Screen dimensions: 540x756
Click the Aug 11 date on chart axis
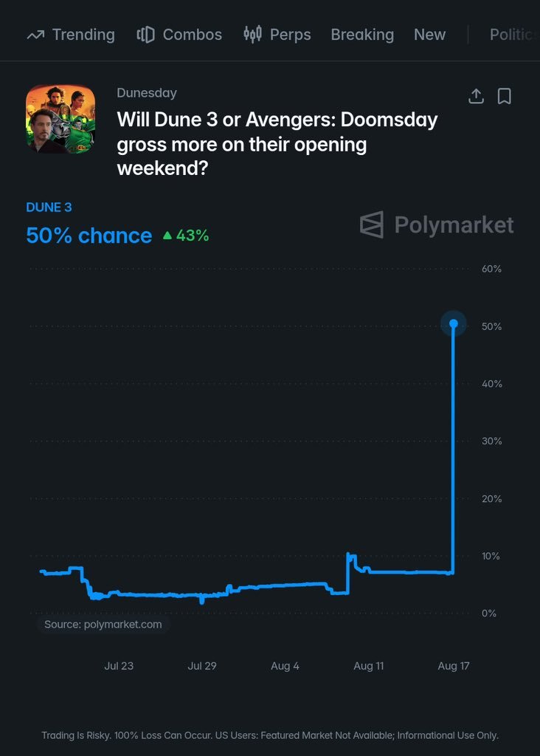[x=369, y=666]
